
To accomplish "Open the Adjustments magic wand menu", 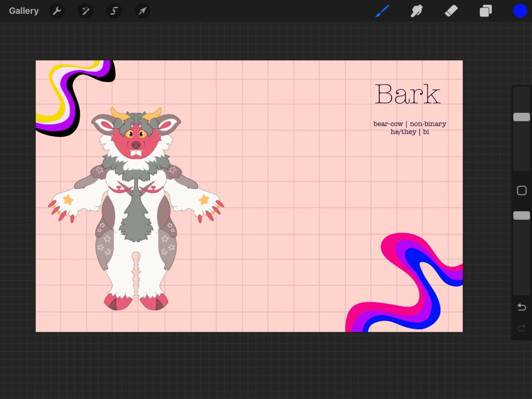I will point(86,11).
